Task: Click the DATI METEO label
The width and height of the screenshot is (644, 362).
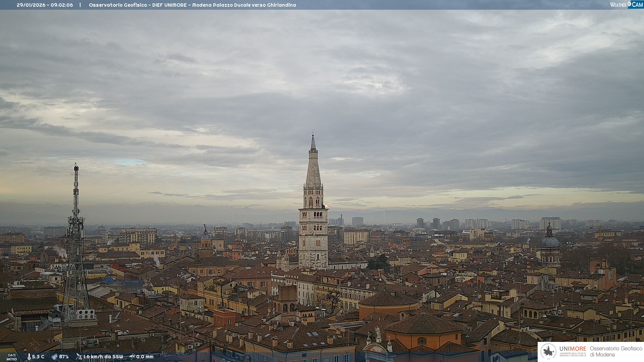Action: (x=12, y=357)
